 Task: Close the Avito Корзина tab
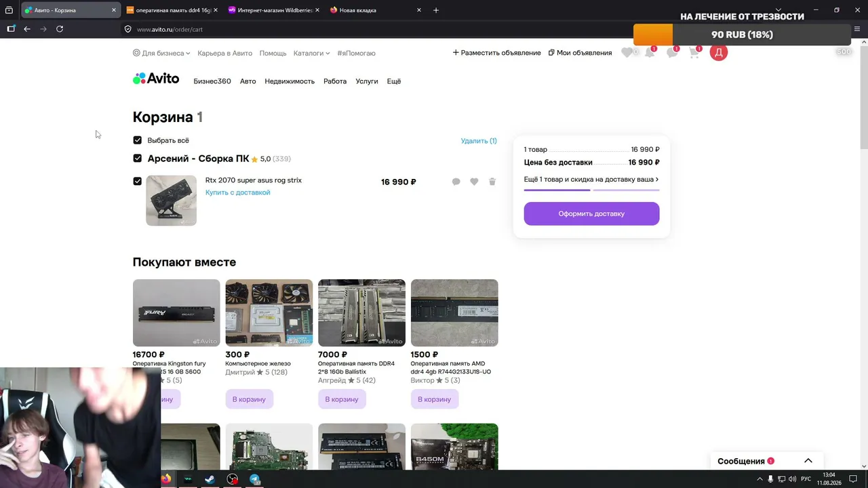pos(114,10)
